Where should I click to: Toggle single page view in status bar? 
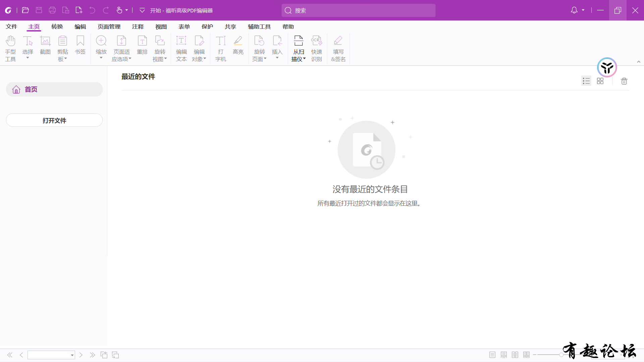492,355
